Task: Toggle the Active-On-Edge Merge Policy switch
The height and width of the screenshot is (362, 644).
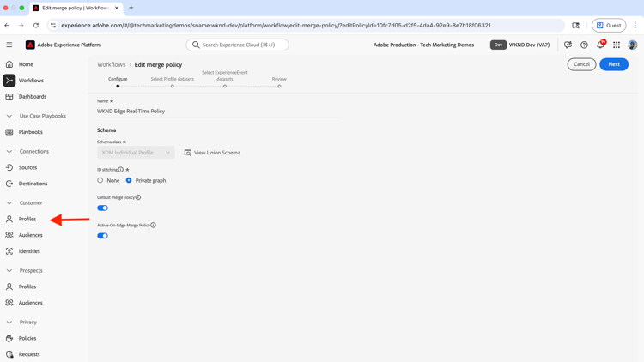Action: point(103,236)
